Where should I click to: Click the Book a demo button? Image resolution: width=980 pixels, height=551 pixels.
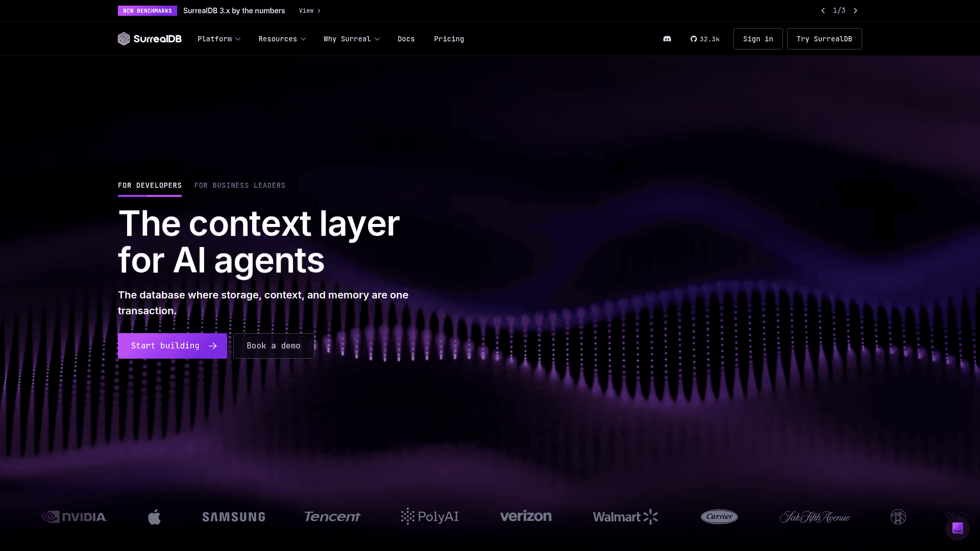(x=274, y=346)
